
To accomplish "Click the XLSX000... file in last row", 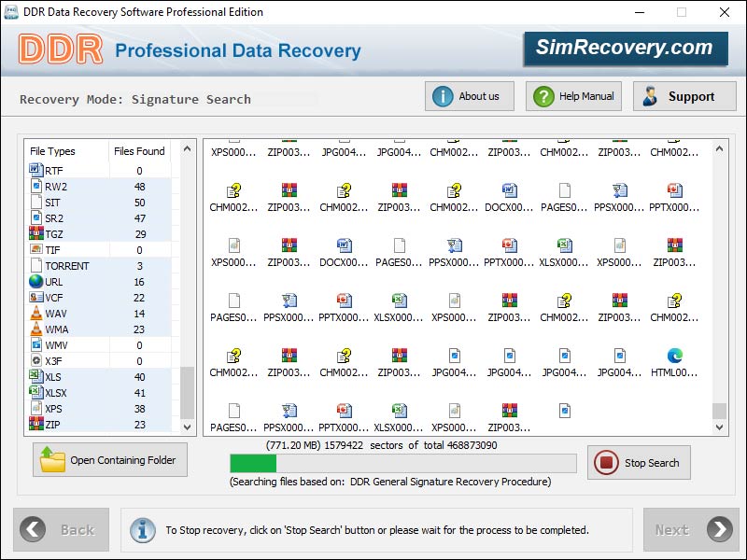I will [x=399, y=418].
